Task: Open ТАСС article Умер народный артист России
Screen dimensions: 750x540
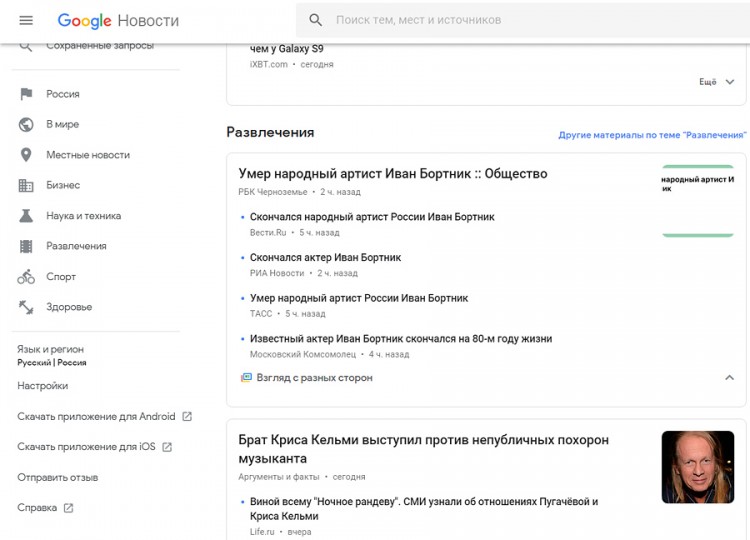Action: [359, 298]
